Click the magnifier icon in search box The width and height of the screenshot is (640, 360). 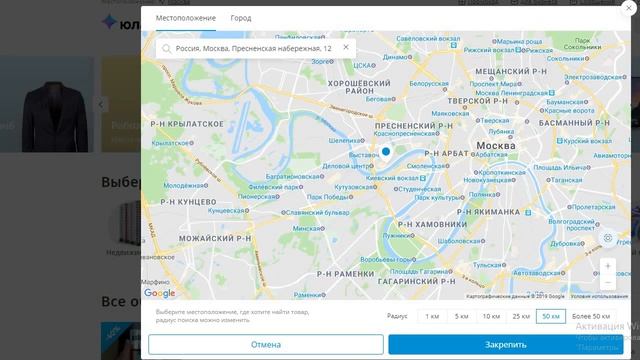click(x=166, y=49)
